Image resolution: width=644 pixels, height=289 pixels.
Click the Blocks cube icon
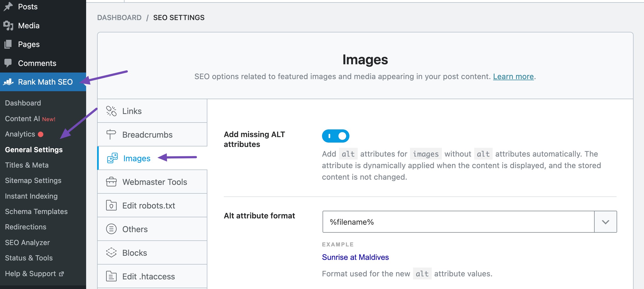[x=111, y=252]
